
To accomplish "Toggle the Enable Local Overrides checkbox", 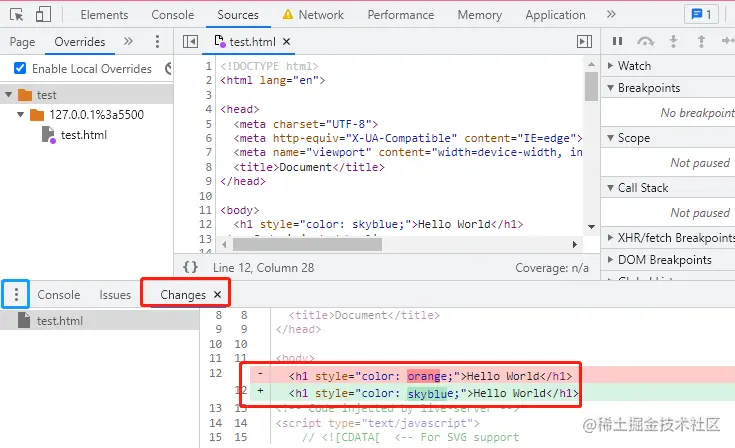I will 20,68.
